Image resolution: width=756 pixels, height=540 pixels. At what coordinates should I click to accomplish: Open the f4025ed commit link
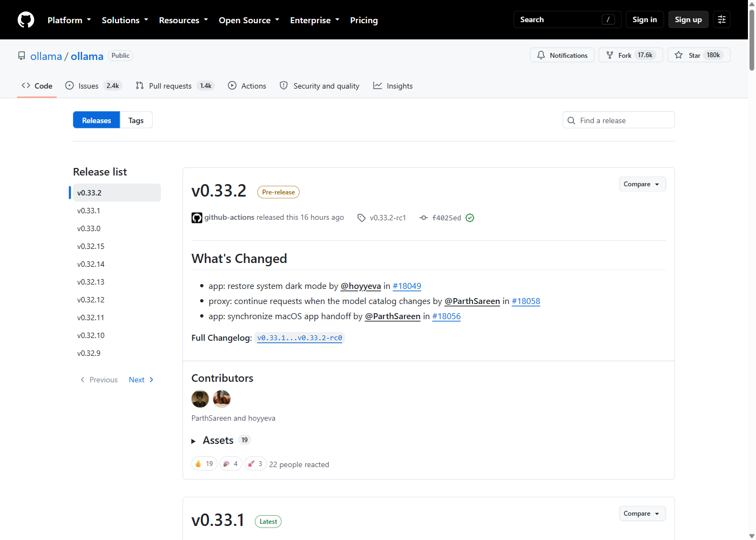pyautogui.click(x=447, y=218)
